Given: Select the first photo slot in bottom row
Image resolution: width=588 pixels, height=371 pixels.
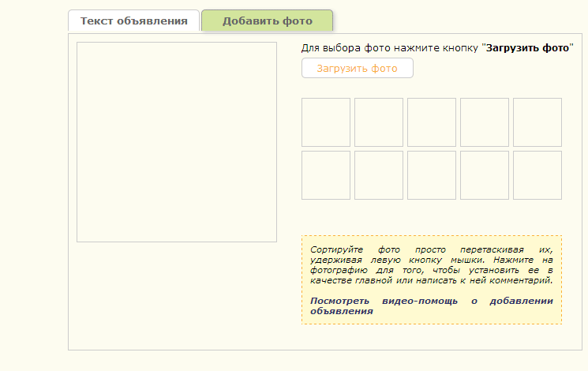Looking at the screenshot, I should pyautogui.click(x=326, y=175).
